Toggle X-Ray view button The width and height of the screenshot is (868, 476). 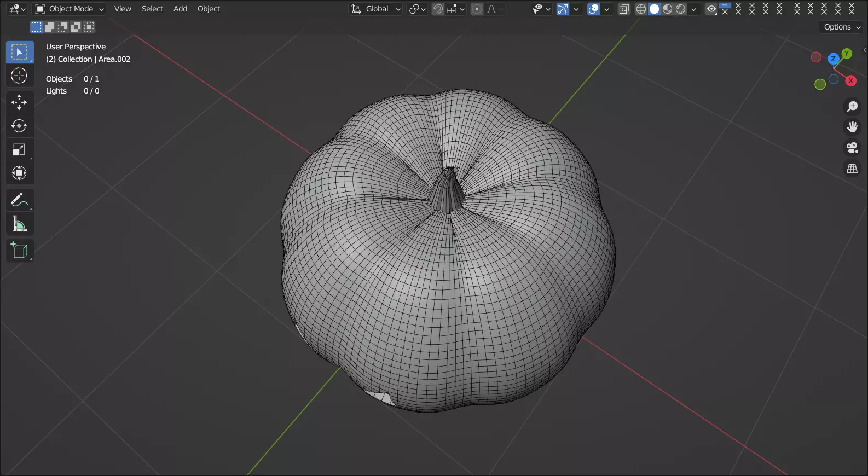624,9
